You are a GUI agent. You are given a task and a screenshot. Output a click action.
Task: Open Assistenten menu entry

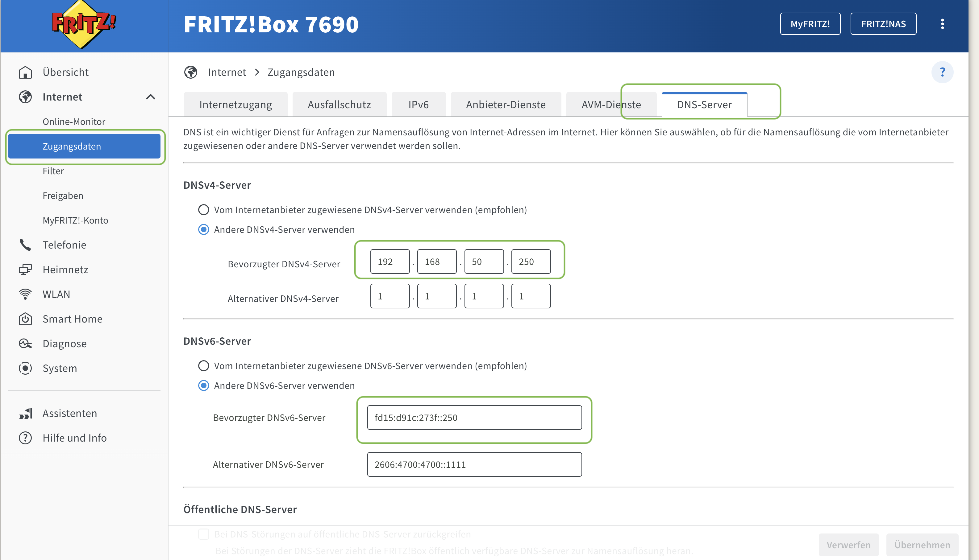pyautogui.click(x=70, y=413)
